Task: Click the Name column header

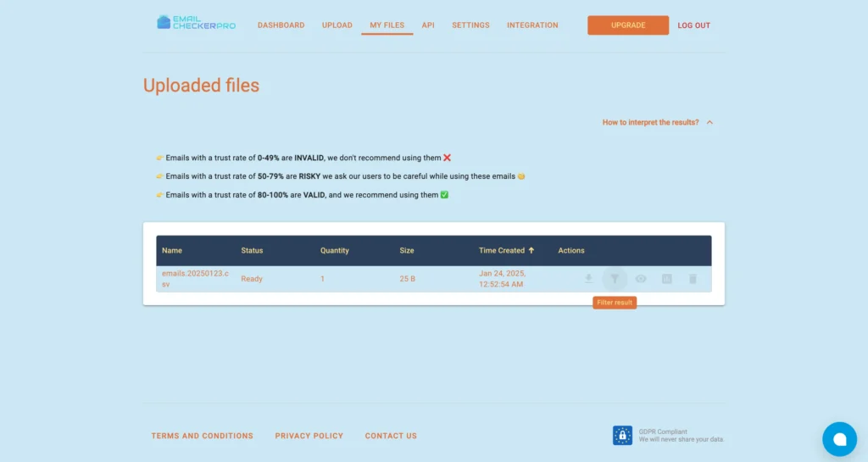Action: point(171,251)
